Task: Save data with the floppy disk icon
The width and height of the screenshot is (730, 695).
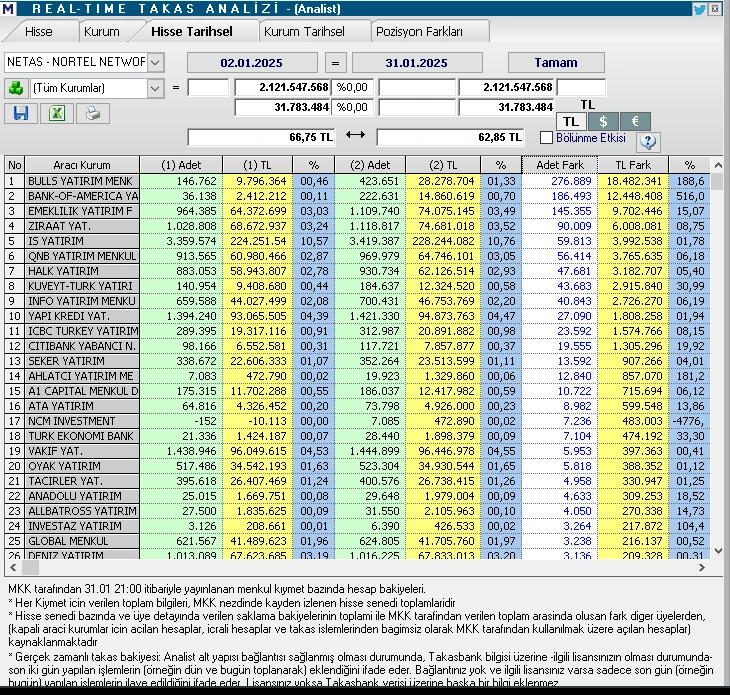Action: (x=21, y=113)
